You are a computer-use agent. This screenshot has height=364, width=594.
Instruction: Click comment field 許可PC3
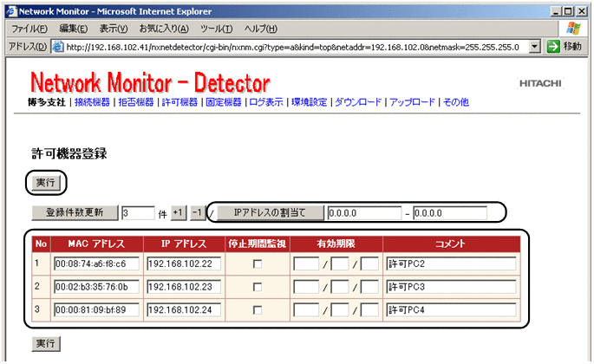click(451, 287)
